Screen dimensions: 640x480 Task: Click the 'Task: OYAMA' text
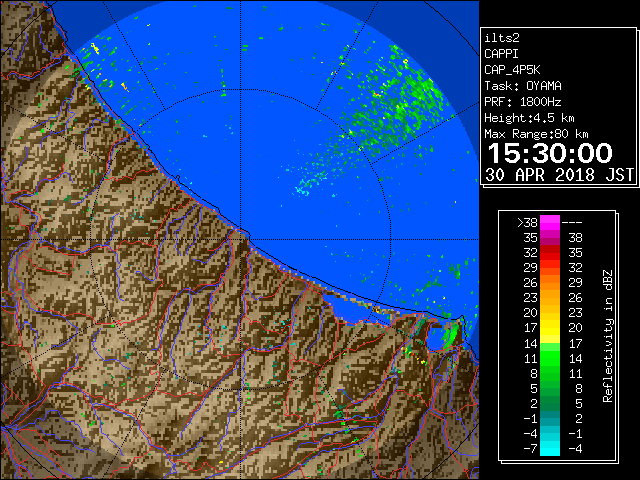[x=523, y=86]
